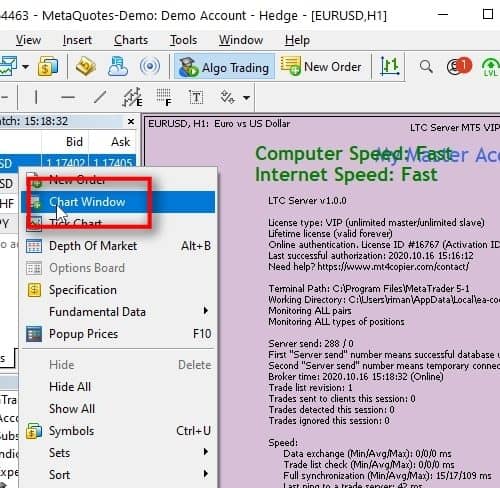Open the Insert menu
The height and width of the screenshot is (488, 500).
[77, 40]
